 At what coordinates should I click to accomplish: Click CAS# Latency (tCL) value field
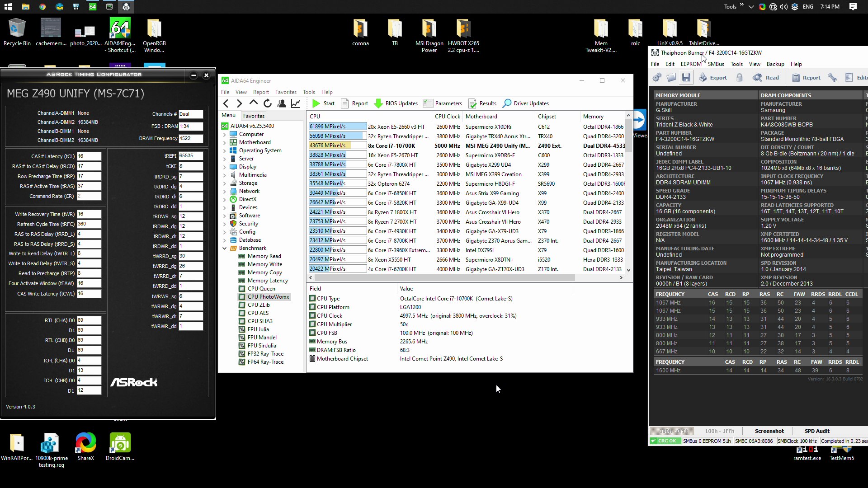click(89, 156)
